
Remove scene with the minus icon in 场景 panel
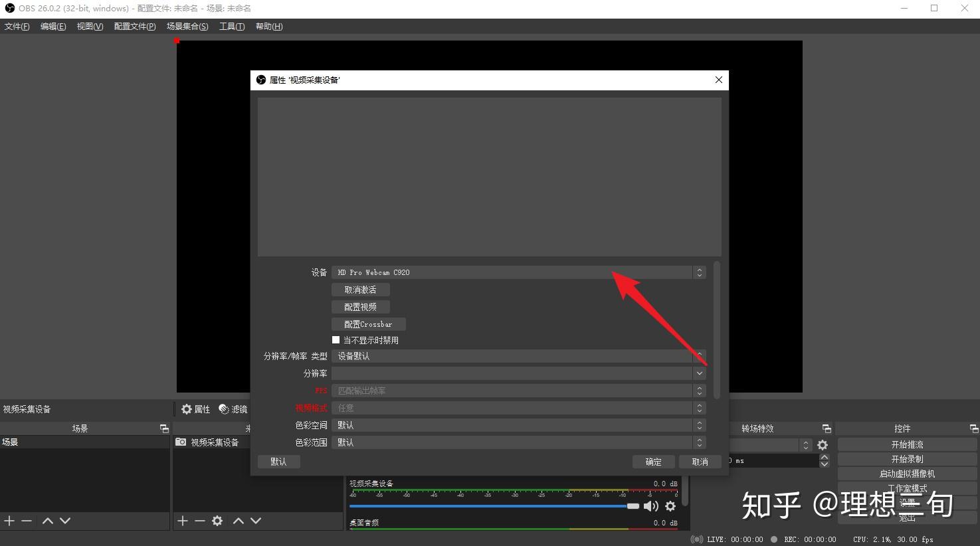point(27,521)
